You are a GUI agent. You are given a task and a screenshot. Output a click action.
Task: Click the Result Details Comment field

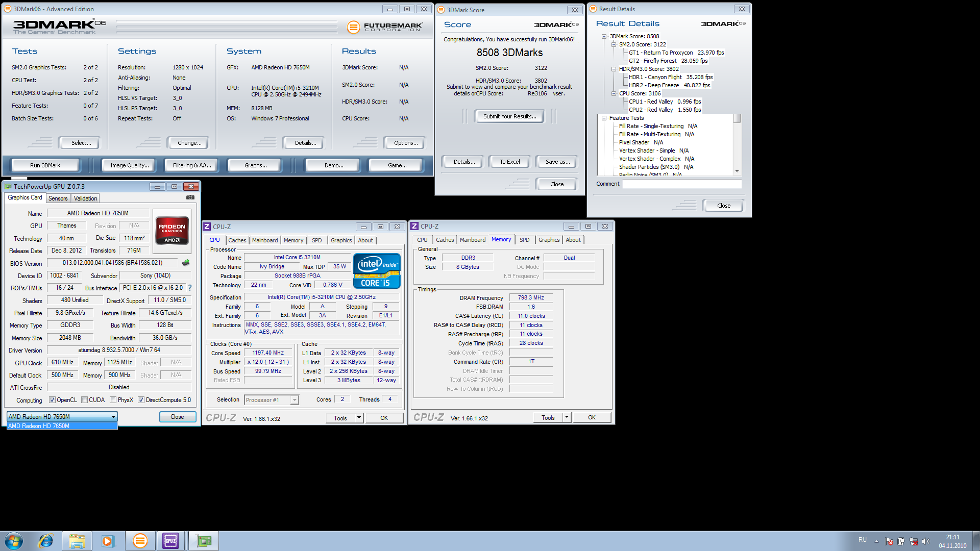click(682, 184)
